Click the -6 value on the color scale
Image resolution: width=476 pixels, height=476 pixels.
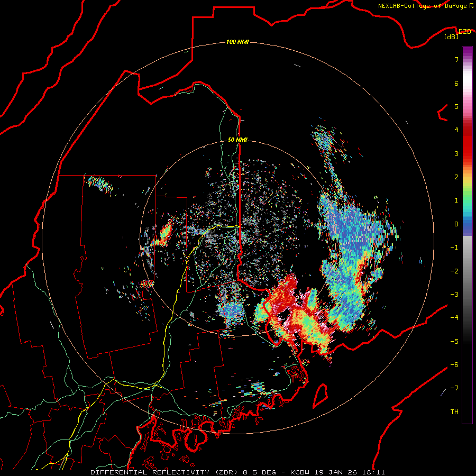coord(454,365)
